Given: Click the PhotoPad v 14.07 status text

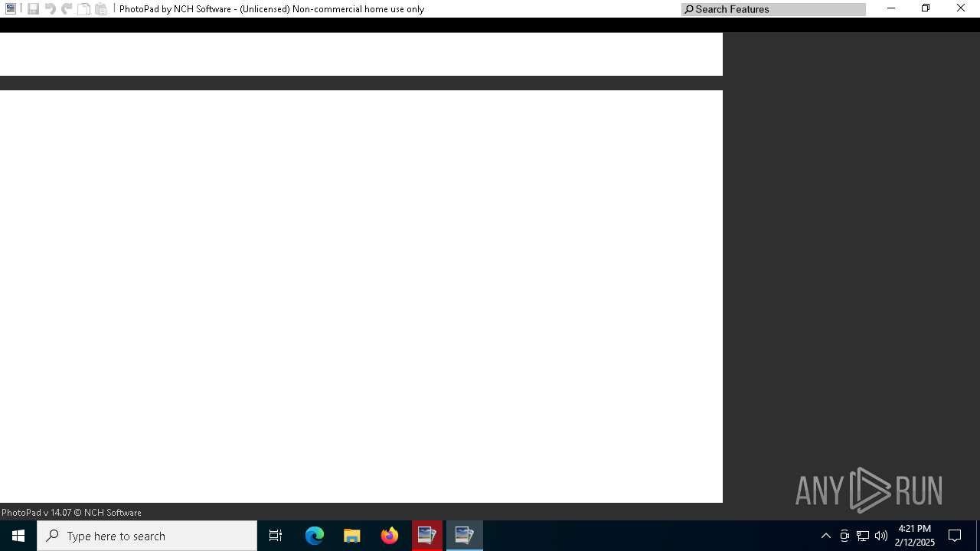Looking at the screenshot, I should 71,512.
